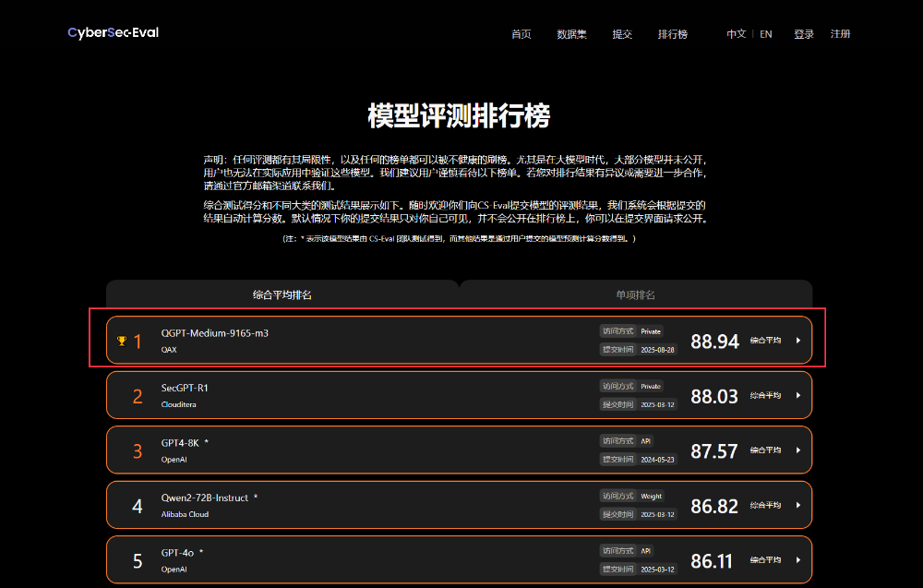The image size is (923, 588).
Task: Go to the 提交 page
Action: pyautogui.click(x=622, y=34)
